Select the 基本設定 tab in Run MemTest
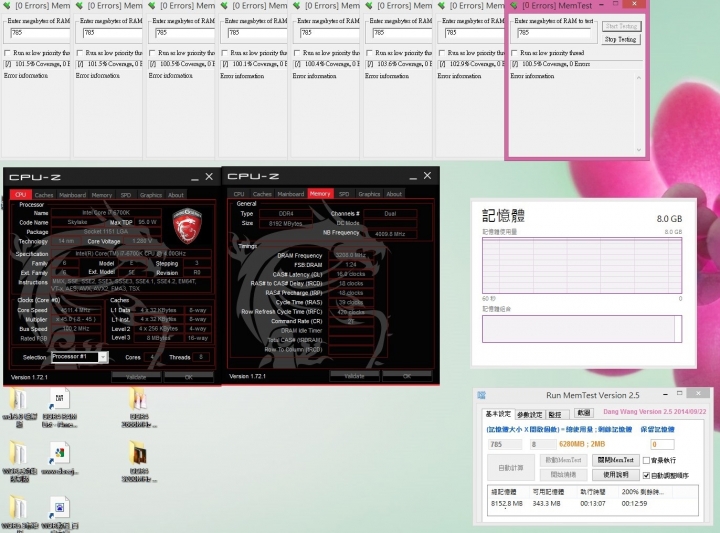 pos(498,414)
